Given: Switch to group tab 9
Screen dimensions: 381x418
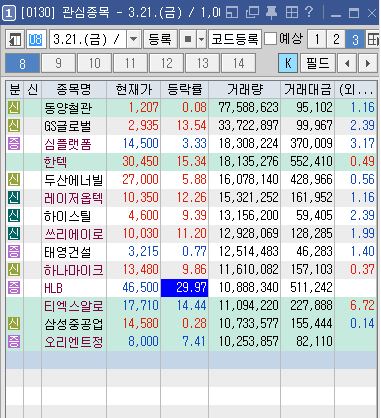Looking at the screenshot, I should tap(58, 63).
